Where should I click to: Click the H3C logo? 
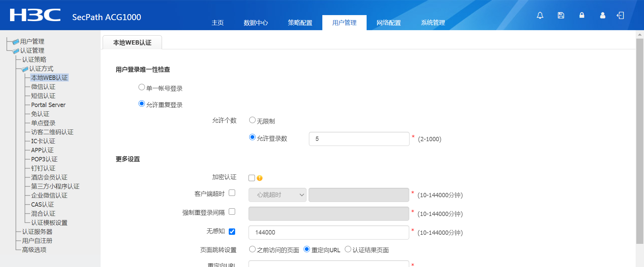35,15
